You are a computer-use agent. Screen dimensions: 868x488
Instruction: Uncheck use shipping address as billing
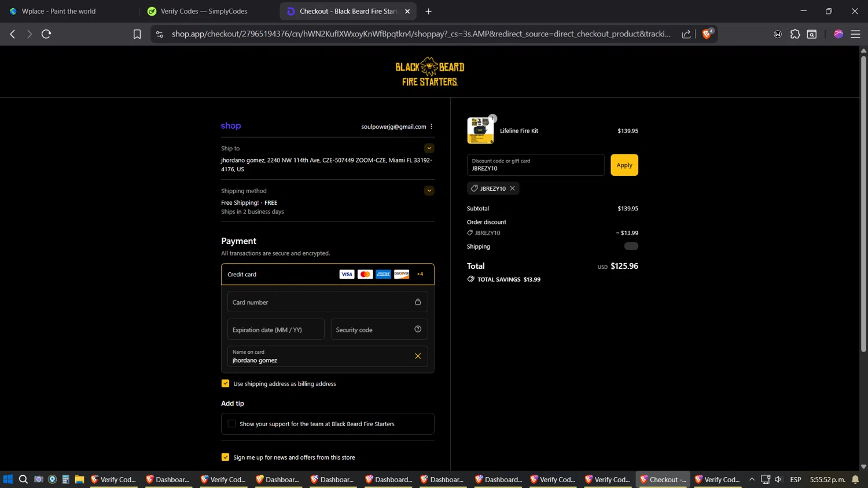click(225, 383)
